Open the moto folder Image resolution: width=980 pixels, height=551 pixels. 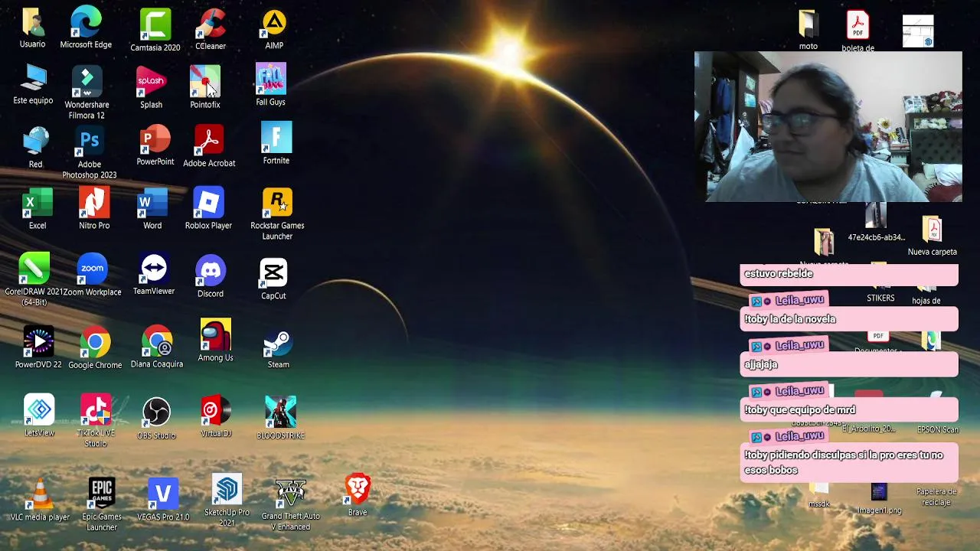808,24
